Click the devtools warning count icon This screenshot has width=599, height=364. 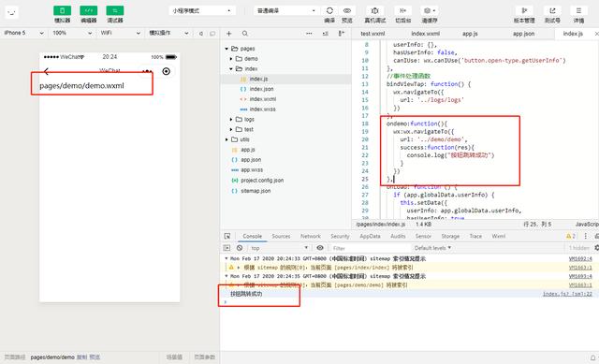pyautogui.click(x=571, y=236)
